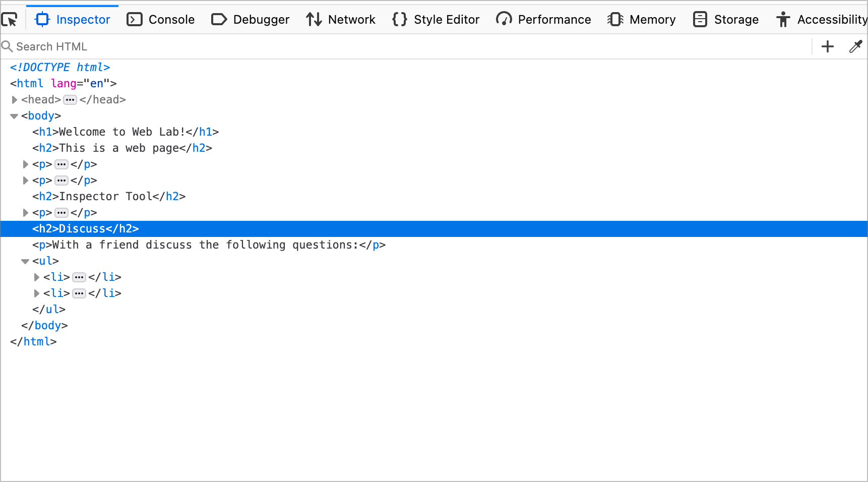
Task: Switch to the Accessibility tab
Action: (x=822, y=20)
